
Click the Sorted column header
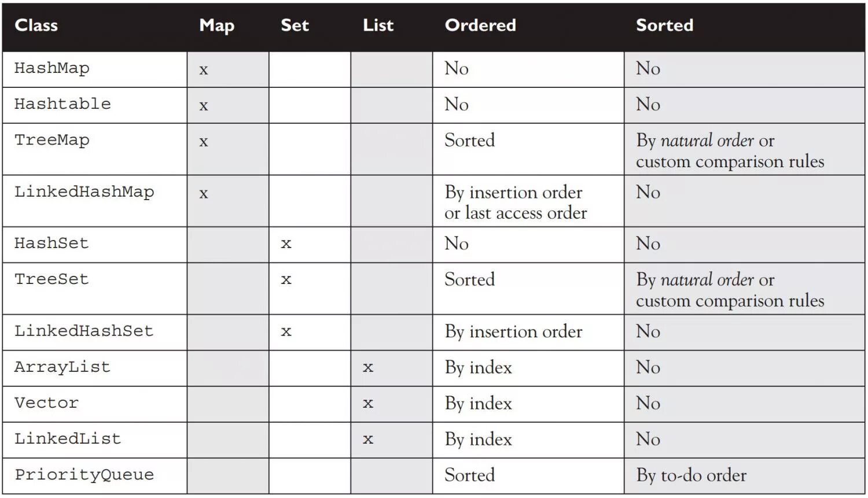point(664,25)
